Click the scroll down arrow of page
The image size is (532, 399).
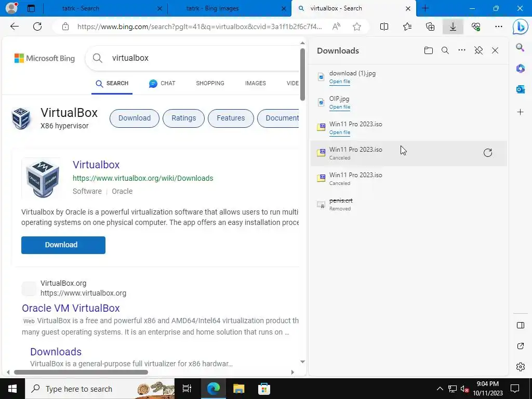302,362
